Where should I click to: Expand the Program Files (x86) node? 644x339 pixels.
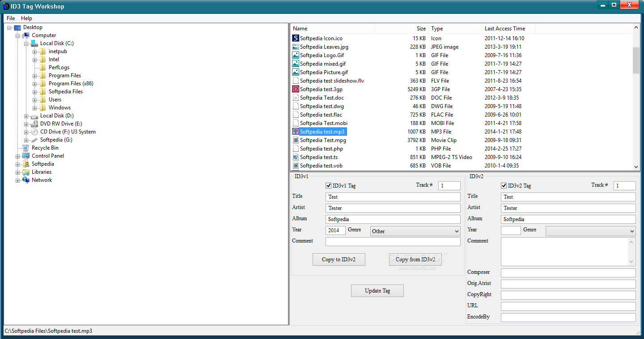coord(35,84)
